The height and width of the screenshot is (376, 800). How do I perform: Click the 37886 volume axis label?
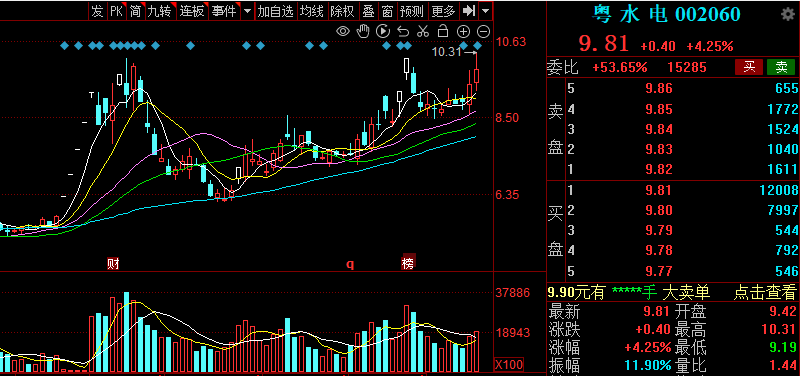tap(513, 293)
